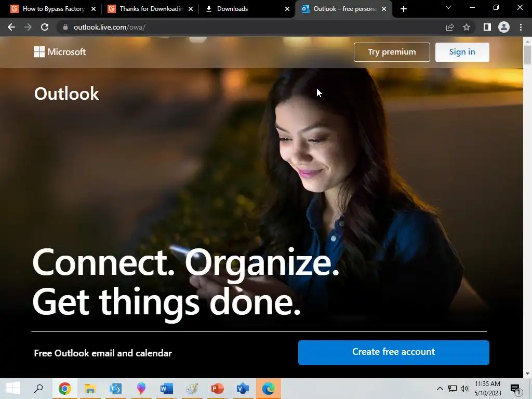Click 'Free Outlook email and calendar' text
The height and width of the screenshot is (399, 532).
103,353
